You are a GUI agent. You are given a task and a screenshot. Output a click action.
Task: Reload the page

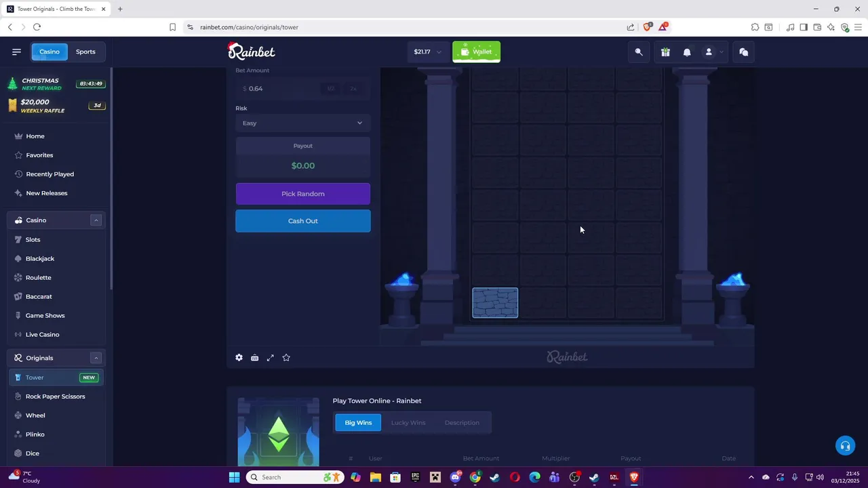point(37,27)
